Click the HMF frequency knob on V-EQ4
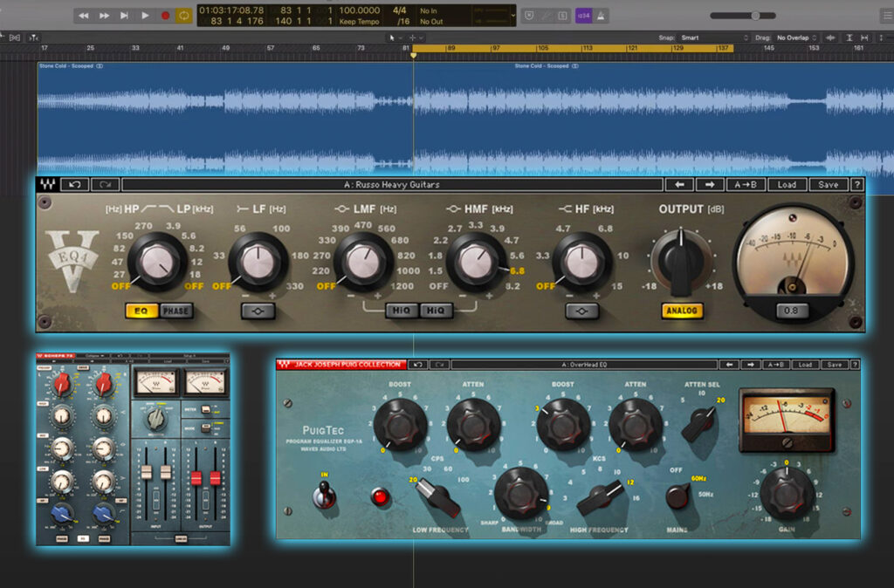The image size is (894, 588). pos(476,262)
